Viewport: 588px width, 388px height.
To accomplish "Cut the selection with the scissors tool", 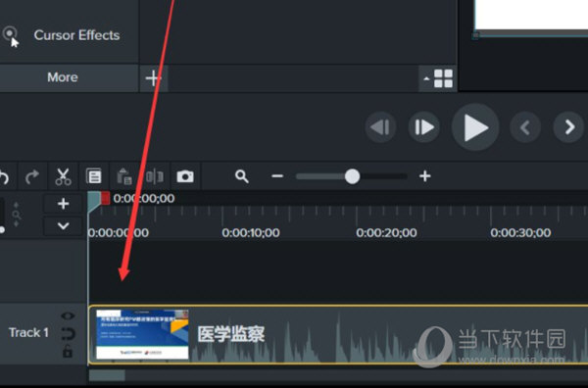I will (x=63, y=176).
